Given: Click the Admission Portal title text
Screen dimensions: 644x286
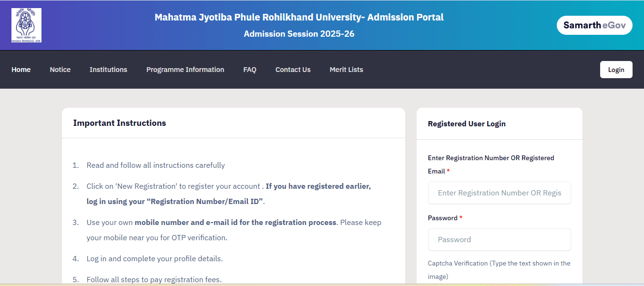Looking at the screenshot, I should tap(299, 18).
